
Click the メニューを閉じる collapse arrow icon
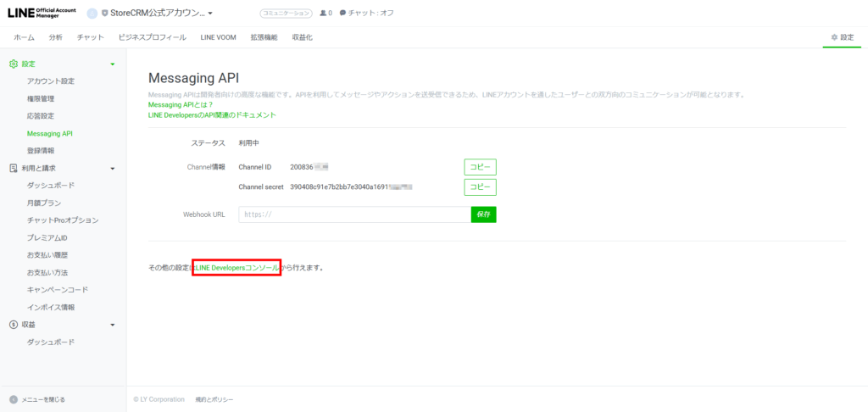tap(13, 399)
